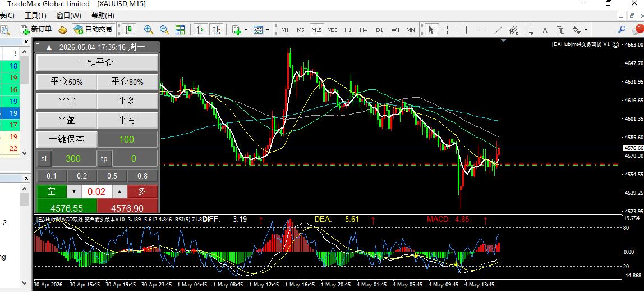
Task: Select the text A tool
Action: pos(545,30)
